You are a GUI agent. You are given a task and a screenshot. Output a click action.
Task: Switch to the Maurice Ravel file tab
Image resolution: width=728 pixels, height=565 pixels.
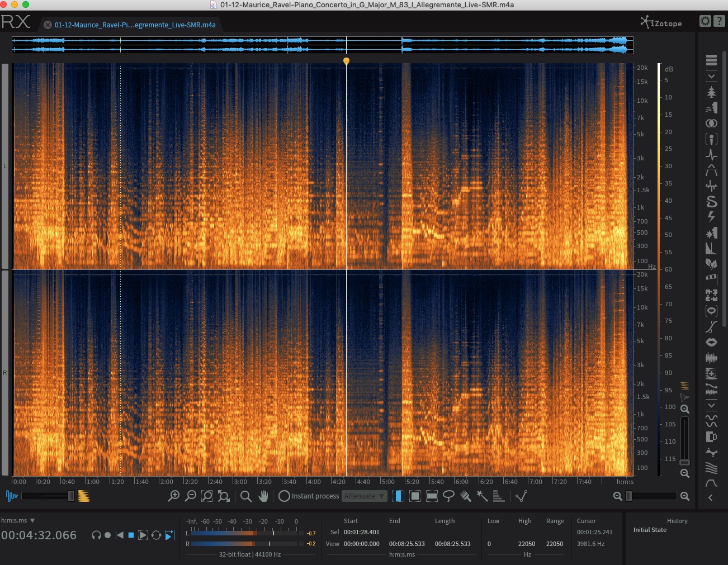point(134,25)
